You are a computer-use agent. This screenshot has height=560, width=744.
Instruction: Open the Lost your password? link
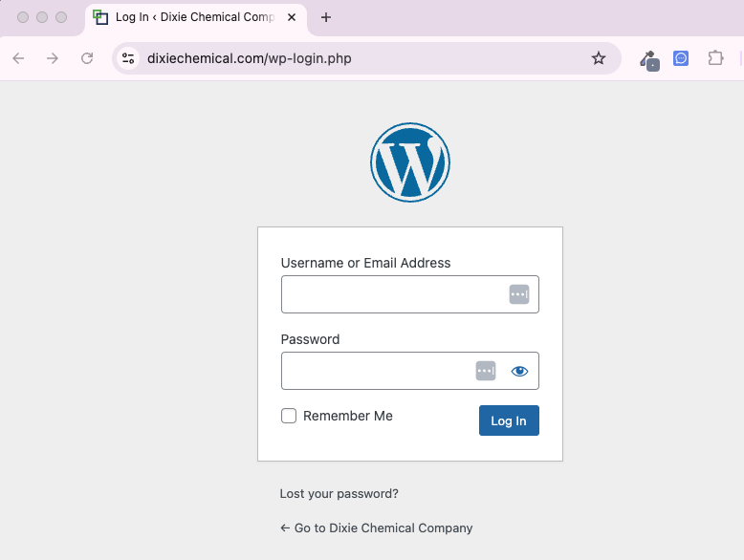(339, 494)
